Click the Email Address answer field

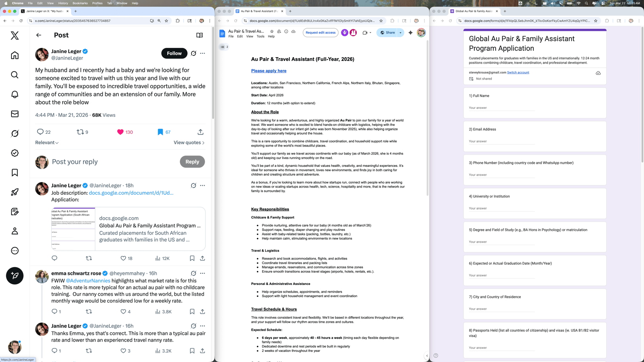tap(502, 141)
